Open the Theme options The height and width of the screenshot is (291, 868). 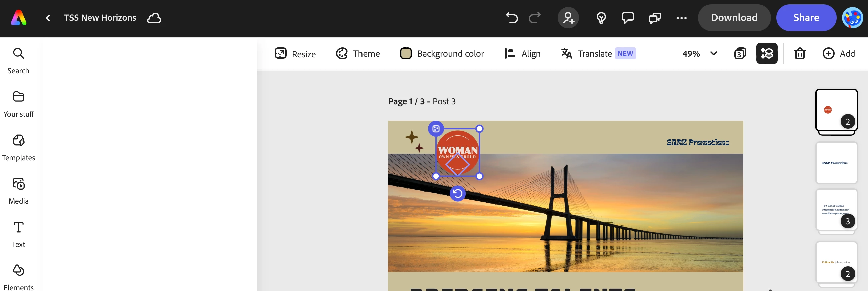point(358,54)
